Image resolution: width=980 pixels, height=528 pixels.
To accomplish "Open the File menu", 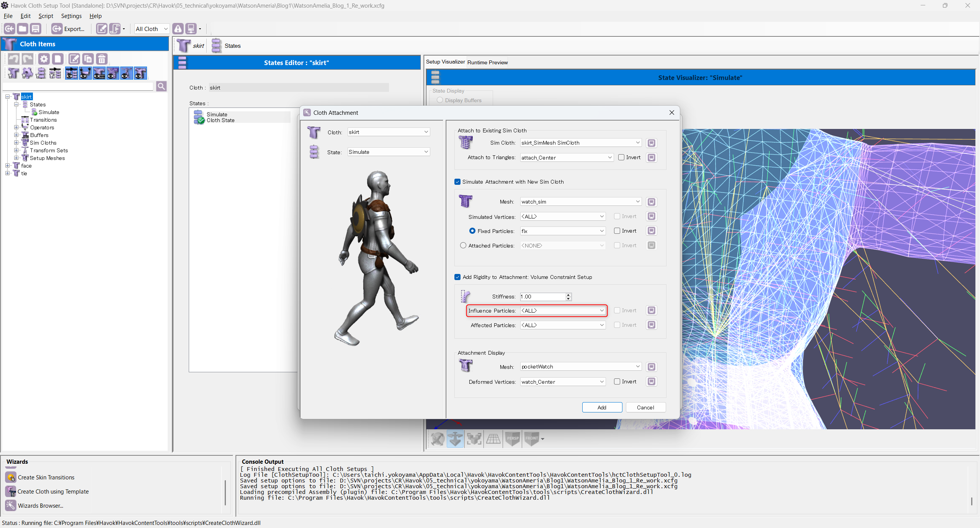I will click(x=8, y=16).
